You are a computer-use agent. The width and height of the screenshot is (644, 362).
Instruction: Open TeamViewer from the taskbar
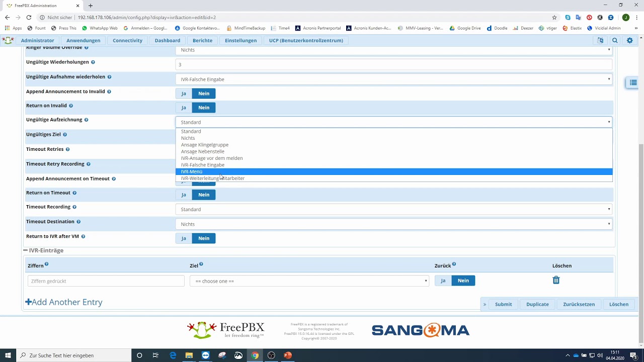pyautogui.click(x=205, y=355)
